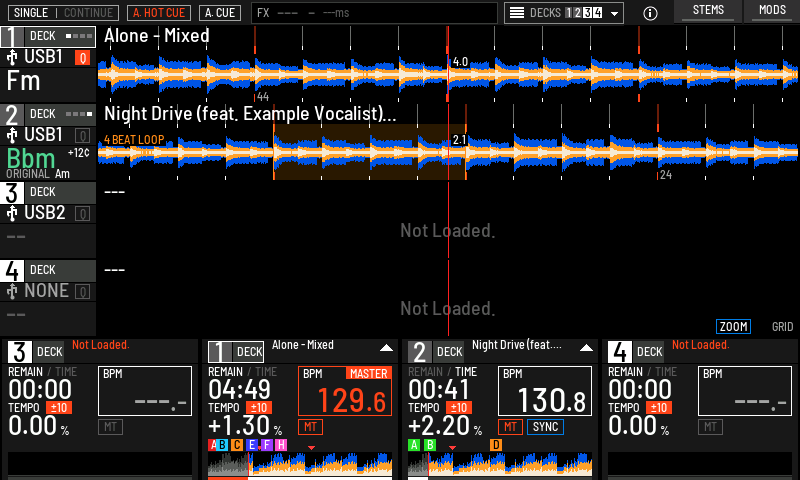Jump to cyan hot cue B on deck 1
Image resolution: width=800 pixels, height=480 pixels.
(x=222, y=445)
